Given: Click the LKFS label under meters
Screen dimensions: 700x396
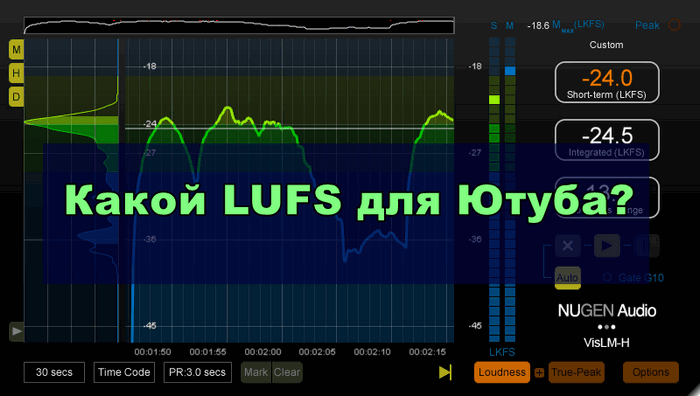Looking at the screenshot, I should tap(502, 352).
